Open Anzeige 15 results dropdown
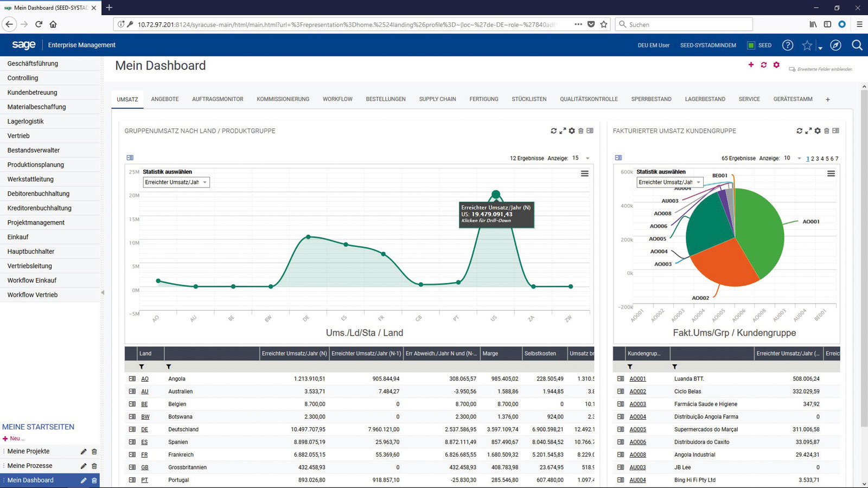This screenshot has width=868, height=488. 580,158
